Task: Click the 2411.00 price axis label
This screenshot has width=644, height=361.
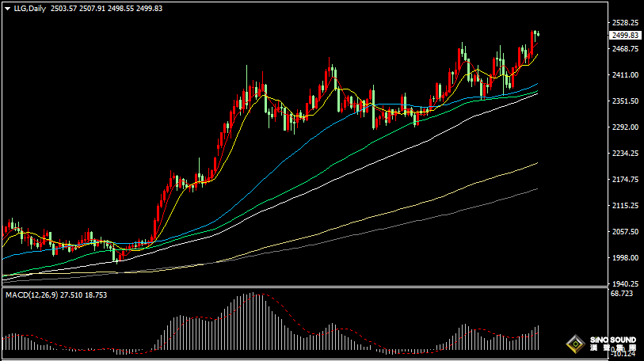Action: click(625, 75)
